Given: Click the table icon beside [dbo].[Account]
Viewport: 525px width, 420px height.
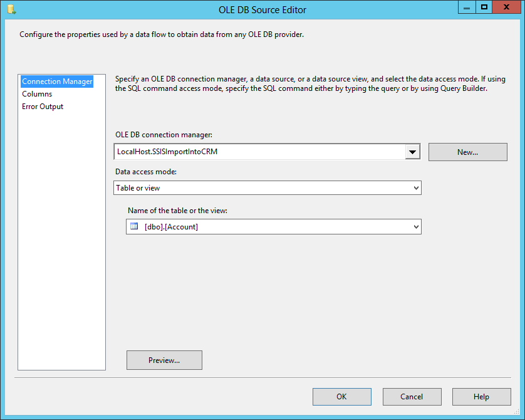Looking at the screenshot, I should (x=134, y=226).
